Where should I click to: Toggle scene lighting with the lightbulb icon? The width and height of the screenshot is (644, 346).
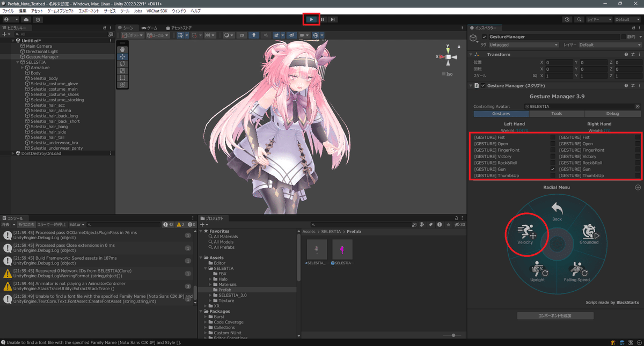click(254, 35)
